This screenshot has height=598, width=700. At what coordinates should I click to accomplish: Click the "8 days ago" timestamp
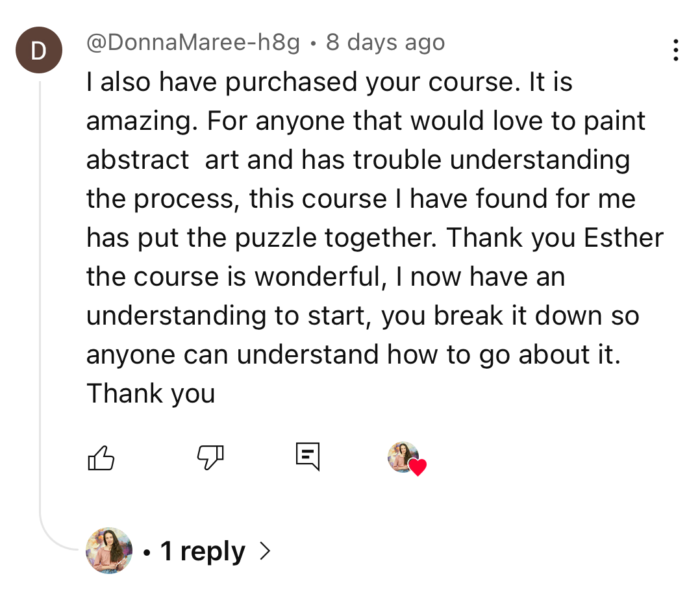tap(385, 43)
